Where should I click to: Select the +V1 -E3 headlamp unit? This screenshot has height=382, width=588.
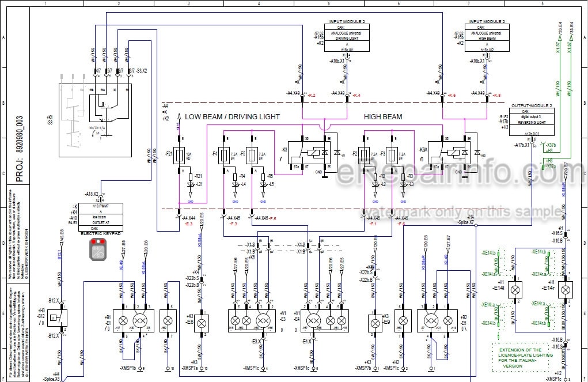tap(253, 321)
